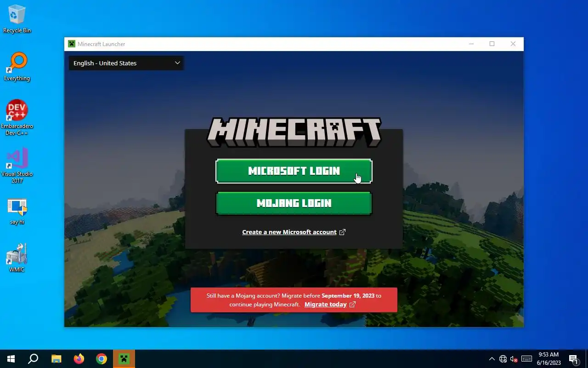Expand the English - United States language dropdown

point(126,63)
